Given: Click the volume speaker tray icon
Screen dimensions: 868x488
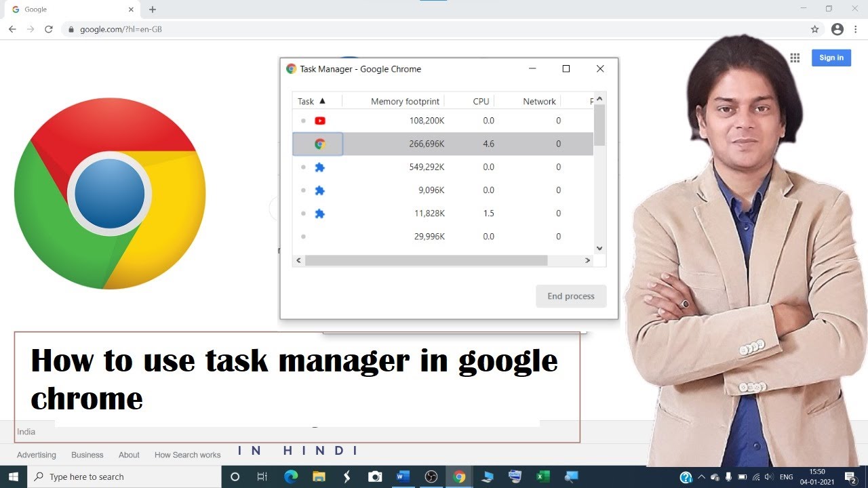Looking at the screenshot, I should click(x=769, y=476).
